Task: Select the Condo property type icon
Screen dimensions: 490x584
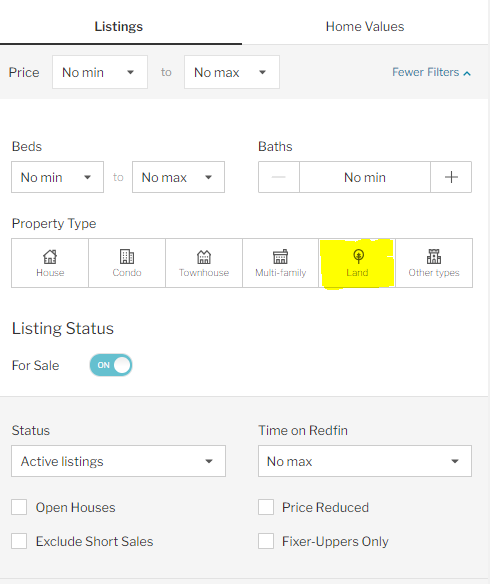Action: pyautogui.click(x=127, y=263)
